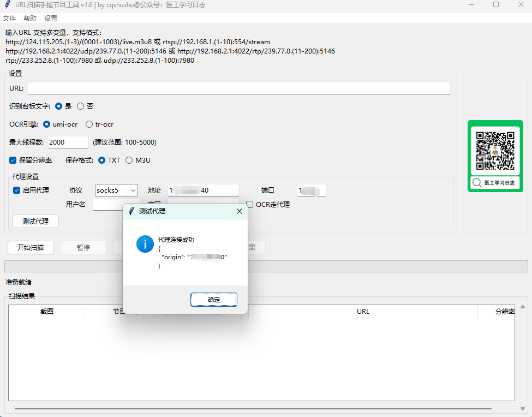Open the 帮助 menu
The width and height of the screenshot is (532, 417).
30,18
